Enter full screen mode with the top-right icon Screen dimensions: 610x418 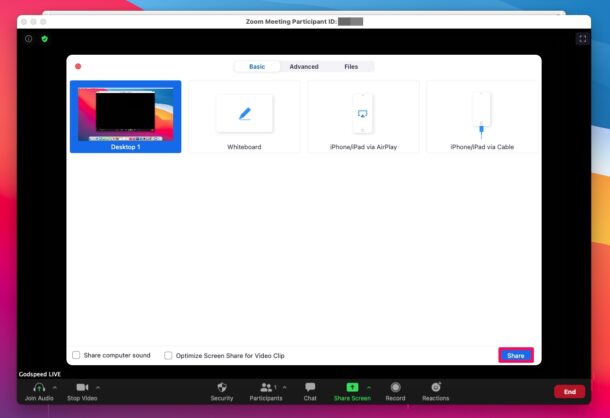click(x=582, y=39)
